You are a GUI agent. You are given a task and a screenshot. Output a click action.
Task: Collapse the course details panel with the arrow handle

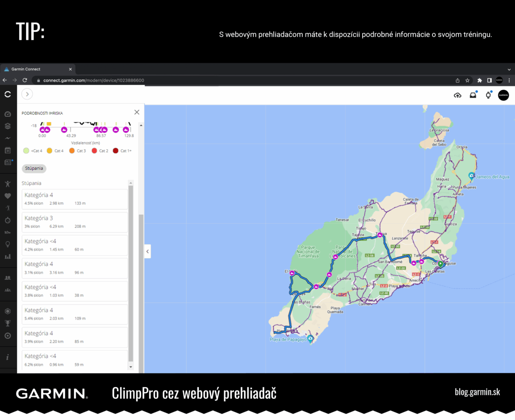[148, 251]
